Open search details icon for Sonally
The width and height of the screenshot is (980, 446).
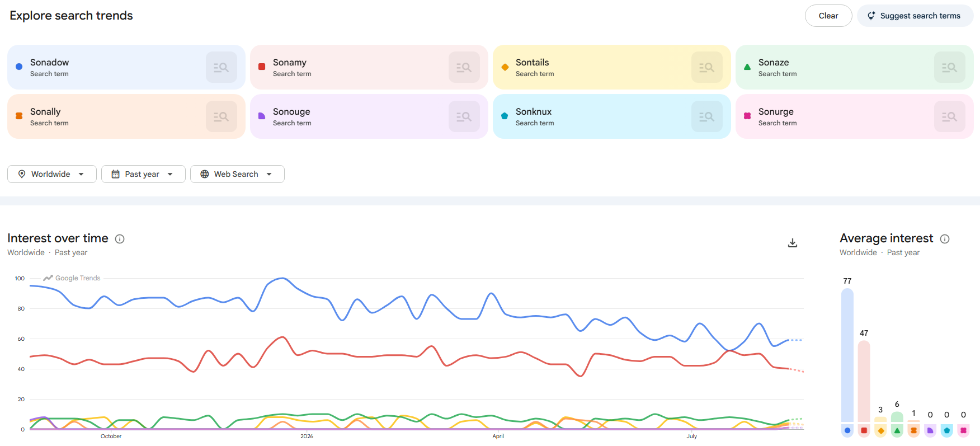tap(222, 116)
